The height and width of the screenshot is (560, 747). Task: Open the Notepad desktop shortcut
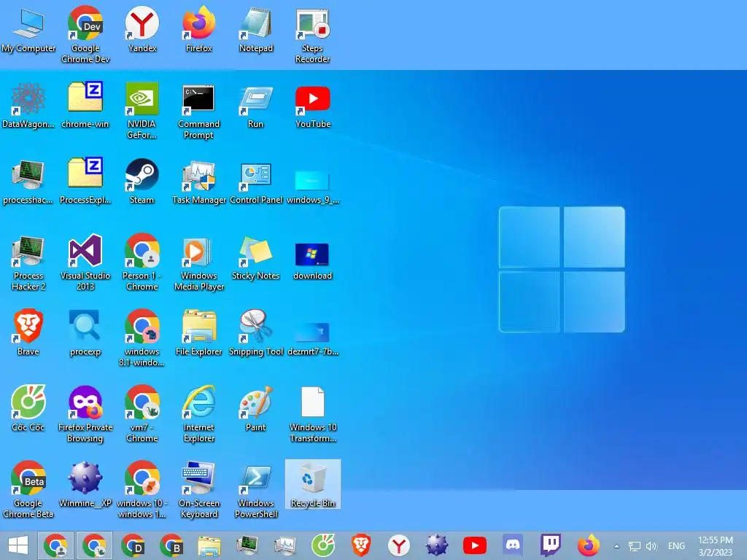(x=256, y=29)
